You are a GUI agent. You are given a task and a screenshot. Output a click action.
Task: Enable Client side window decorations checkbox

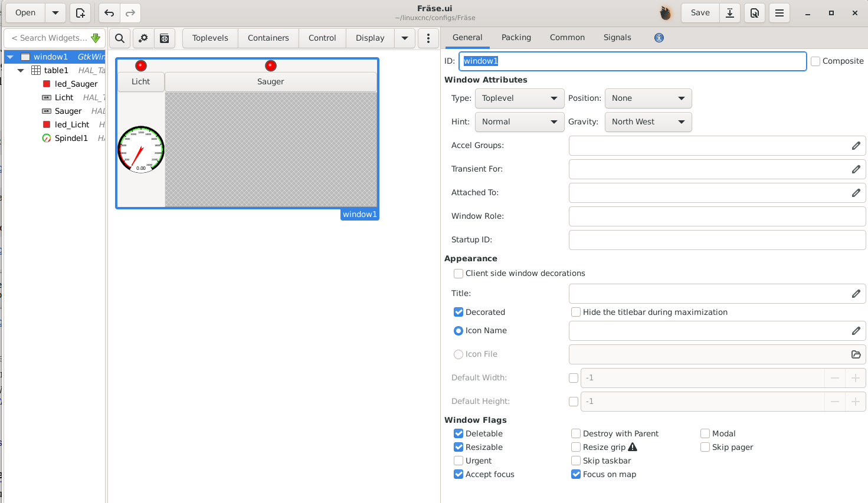pyautogui.click(x=458, y=274)
